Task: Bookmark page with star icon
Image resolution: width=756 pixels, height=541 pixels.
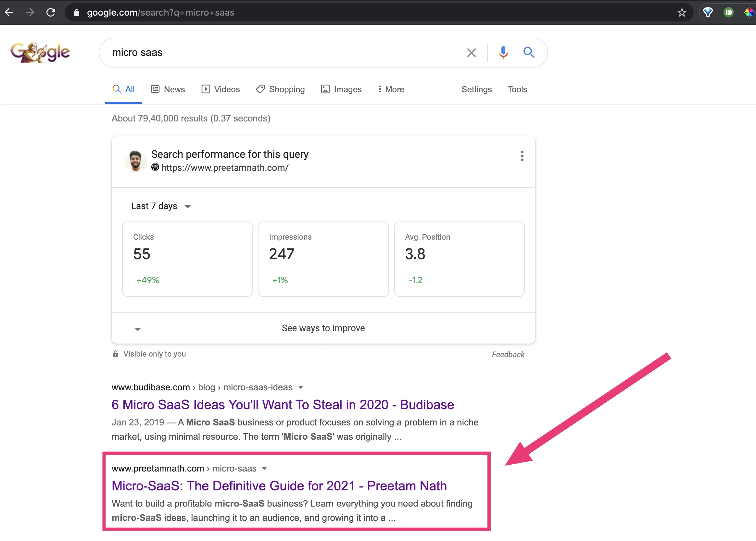Action: [681, 13]
